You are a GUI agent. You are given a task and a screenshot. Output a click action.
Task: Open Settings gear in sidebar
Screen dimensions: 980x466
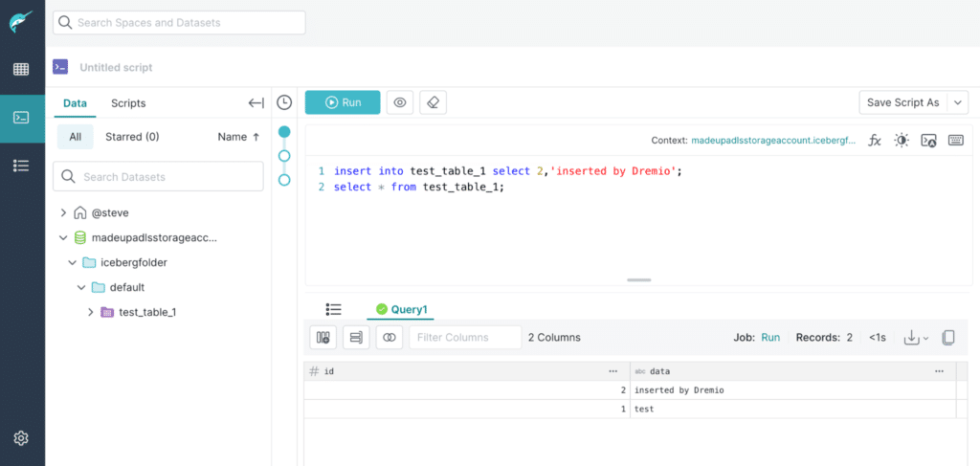pos(21,438)
